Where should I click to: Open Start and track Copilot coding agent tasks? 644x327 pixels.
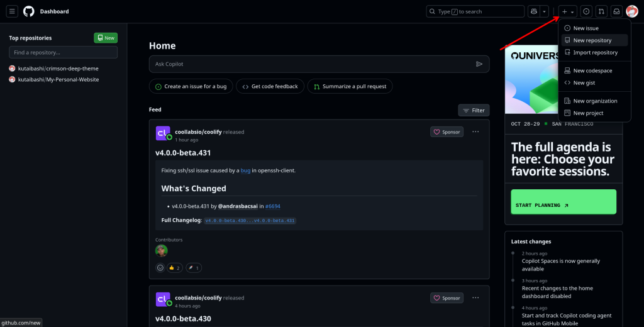coord(567,319)
